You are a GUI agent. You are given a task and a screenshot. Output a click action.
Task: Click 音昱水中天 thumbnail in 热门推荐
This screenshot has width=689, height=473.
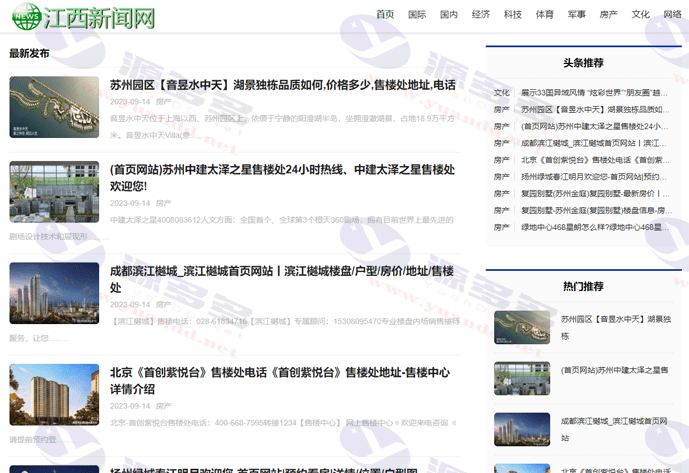click(x=522, y=327)
